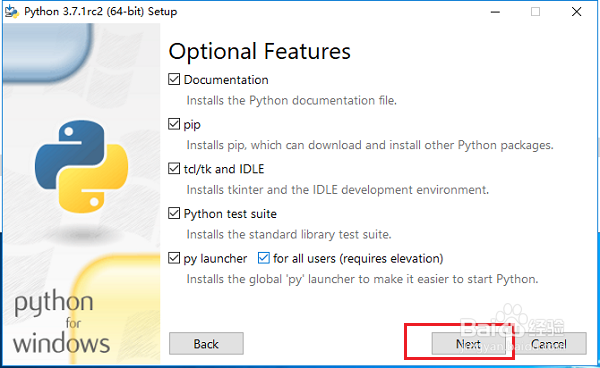Uncheck the Python test suite option
The width and height of the screenshot is (600, 368).
click(x=174, y=213)
